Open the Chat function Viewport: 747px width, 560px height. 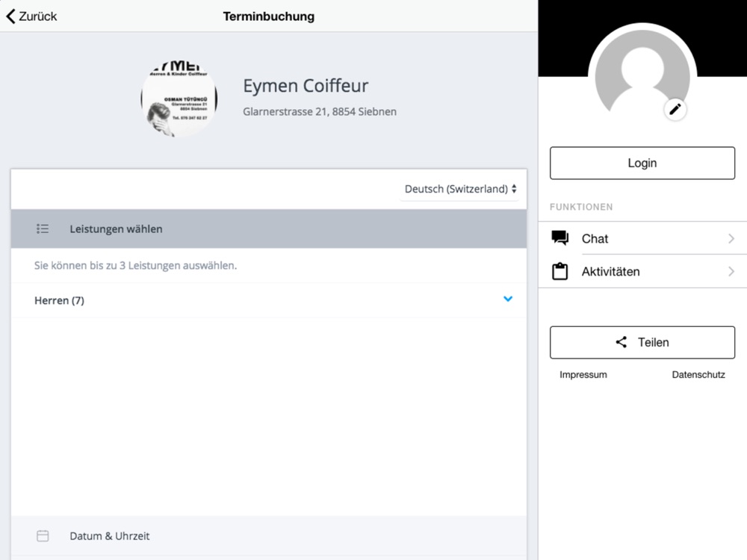(x=642, y=239)
